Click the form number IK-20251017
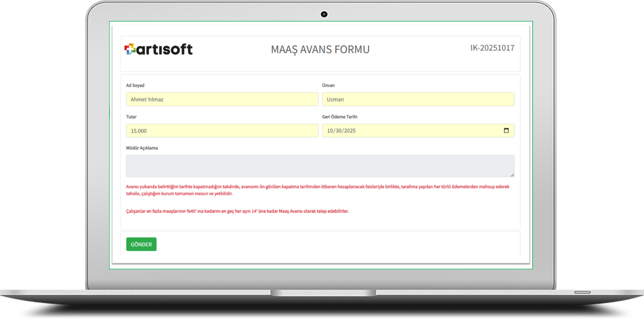 click(492, 48)
